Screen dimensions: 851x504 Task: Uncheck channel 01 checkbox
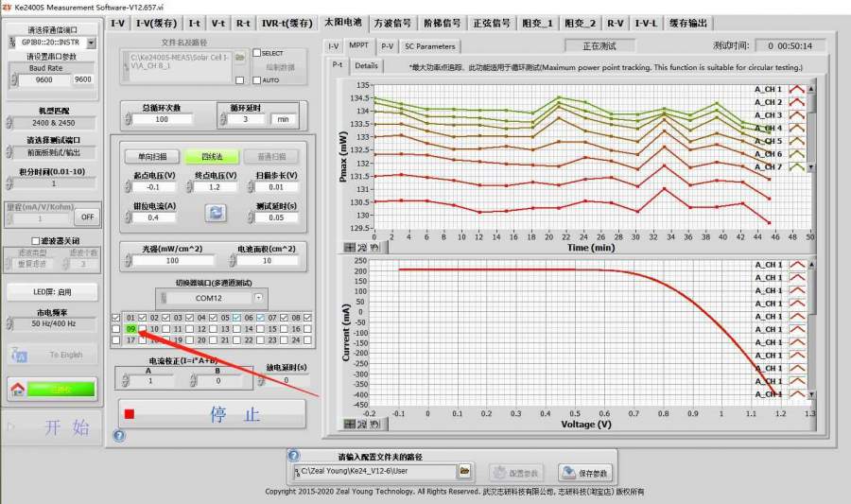tap(142, 318)
